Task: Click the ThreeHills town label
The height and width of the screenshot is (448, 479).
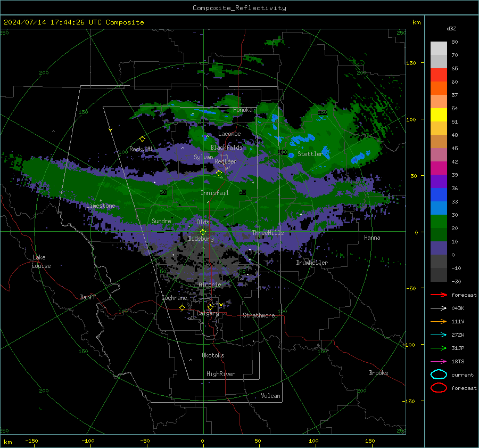Action: tap(268, 233)
